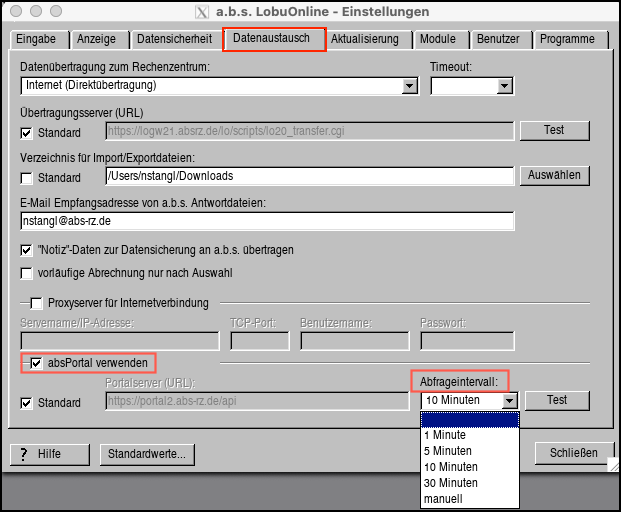Go to the Benutzer tab
Viewport: 621px width, 512px height.
498,40
